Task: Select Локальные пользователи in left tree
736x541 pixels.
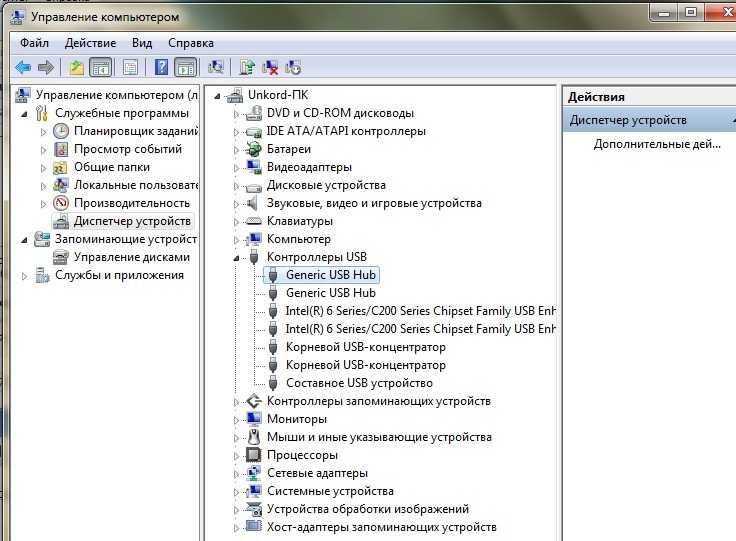Action: pos(136,185)
